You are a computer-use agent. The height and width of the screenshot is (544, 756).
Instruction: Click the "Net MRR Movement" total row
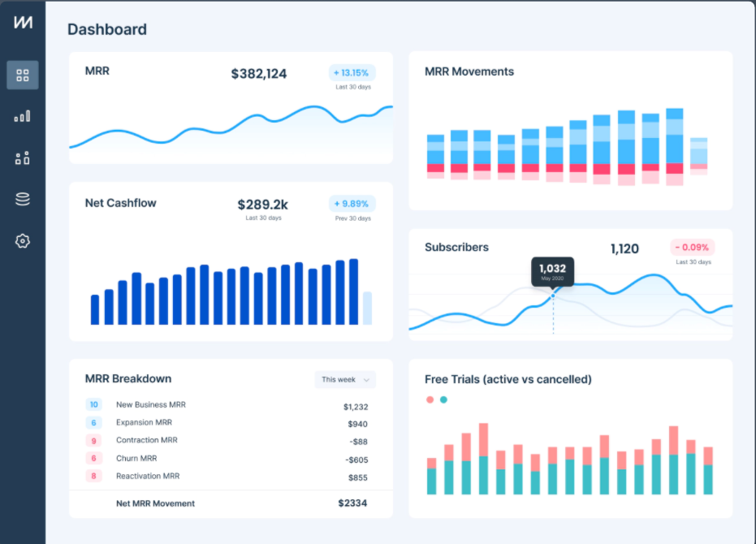coord(155,503)
